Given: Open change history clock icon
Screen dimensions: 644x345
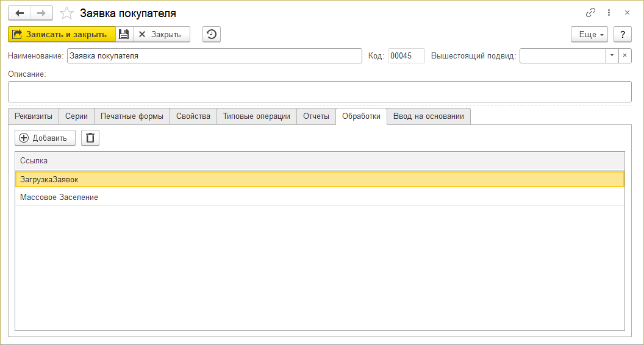Looking at the screenshot, I should 212,35.
